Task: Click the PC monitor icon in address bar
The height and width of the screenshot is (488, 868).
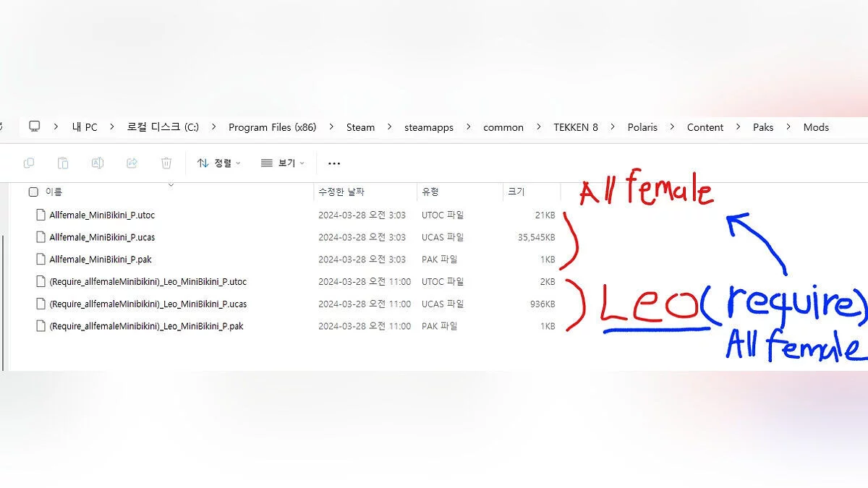Action: pyautogui.click(x=34, y=127)
